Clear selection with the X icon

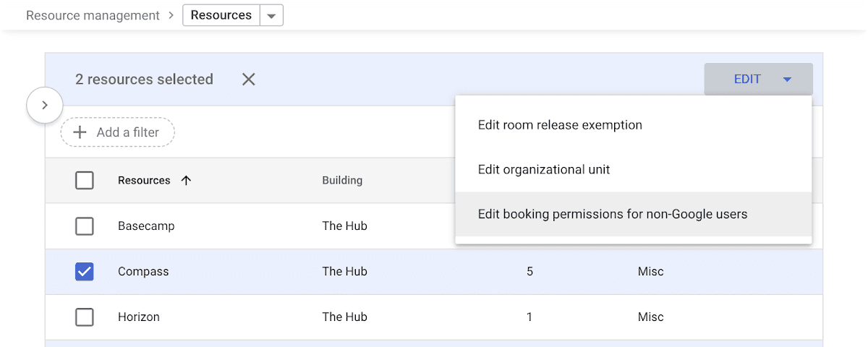tap(249, 80)
